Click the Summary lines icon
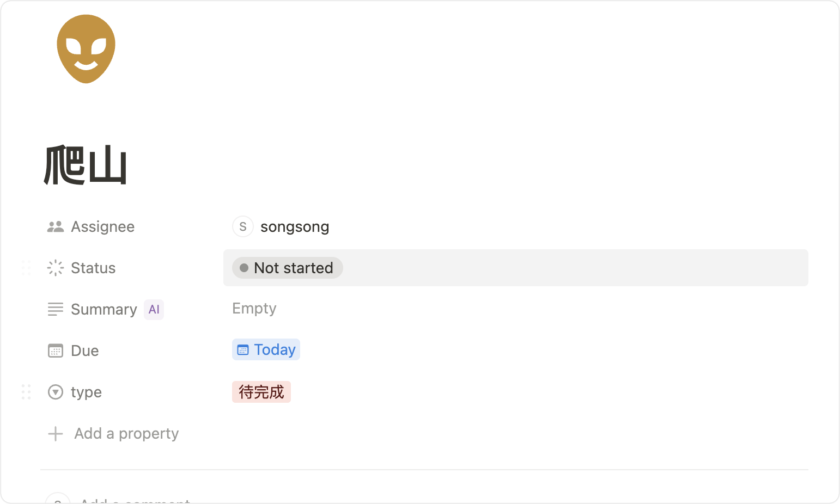 pyautogui.click(x=55, y=309)
